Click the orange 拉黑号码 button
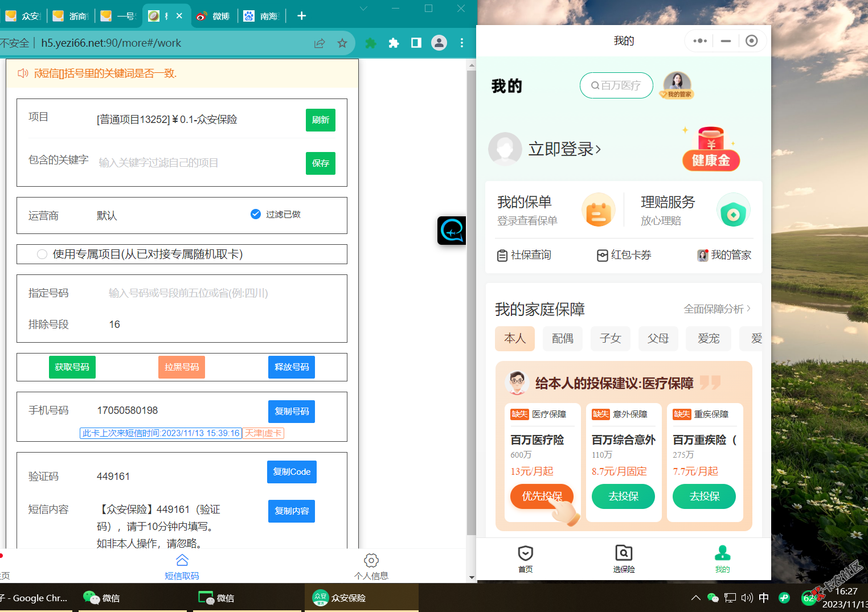868x612 pixels. [x=182, y=367]
